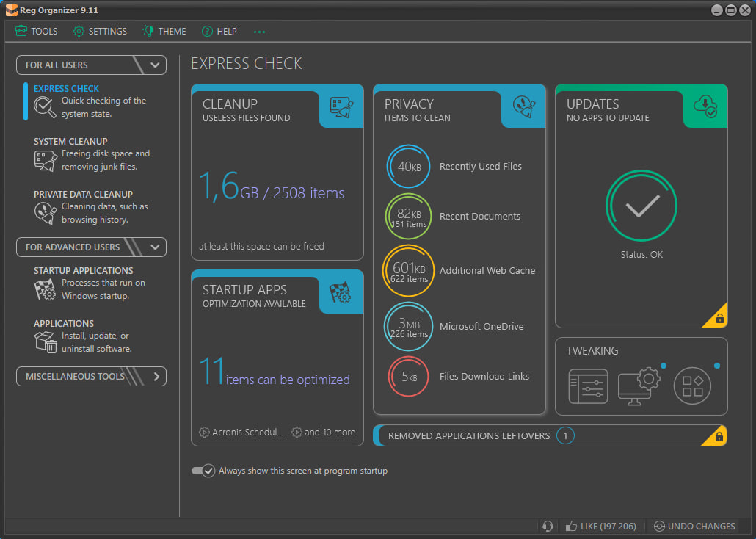
Task: Click the Files Download Links label
Action: click(x=484, y=377)
